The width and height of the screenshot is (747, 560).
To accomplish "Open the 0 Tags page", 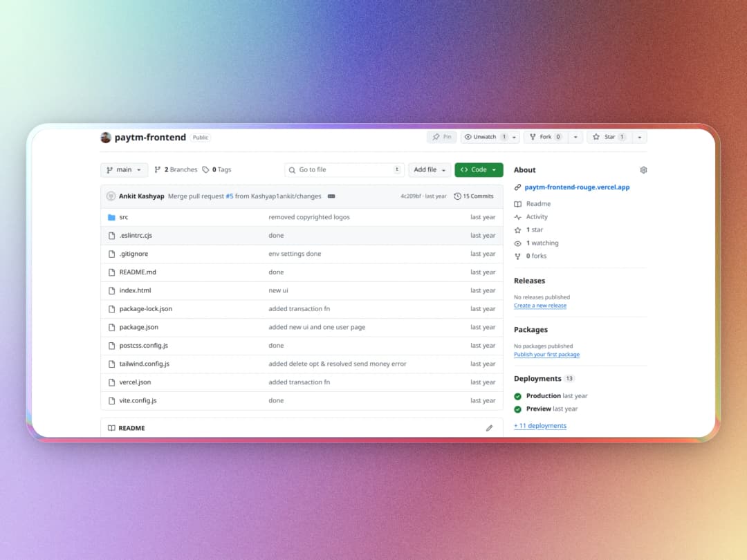I will (216, 170).
